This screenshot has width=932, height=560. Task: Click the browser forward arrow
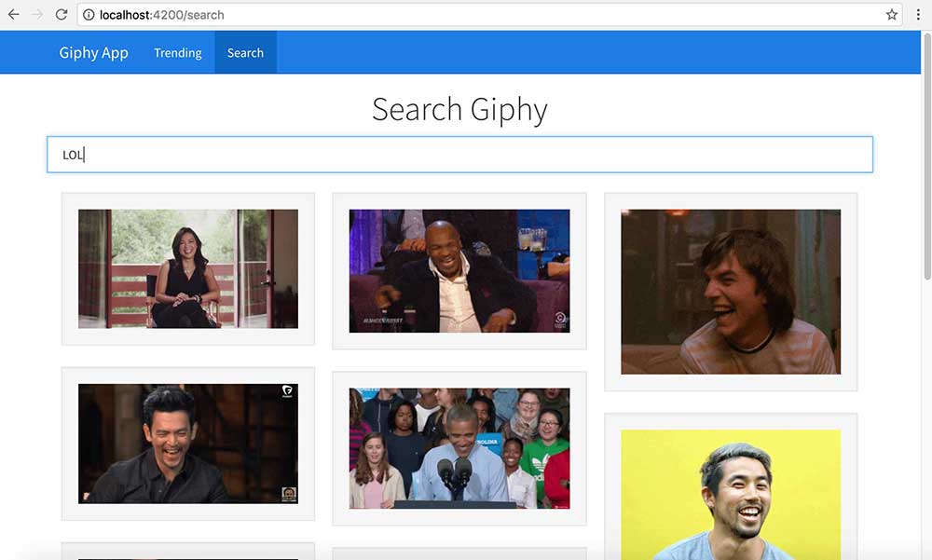[x=37, y=15]
